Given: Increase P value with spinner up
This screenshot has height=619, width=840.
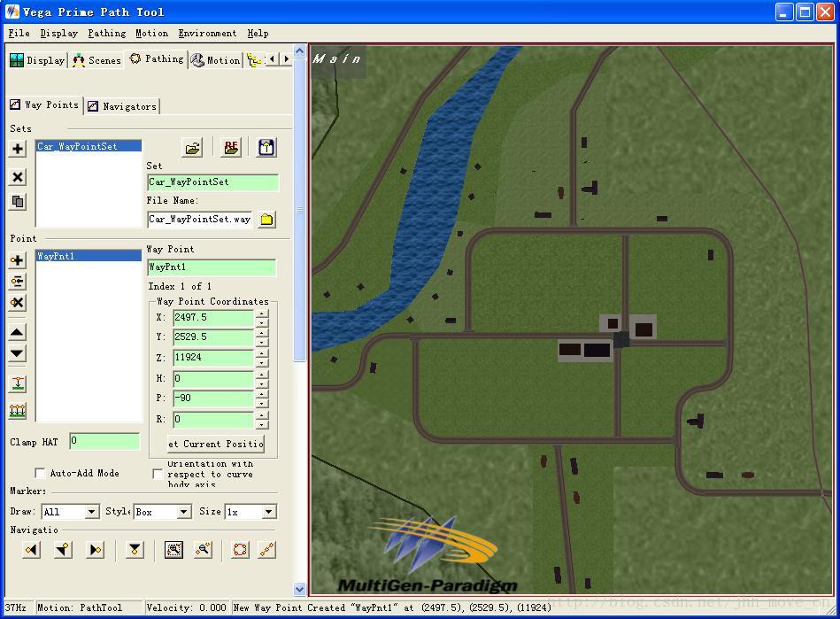Looking at the screenshot, I should (x=262, y=394).
